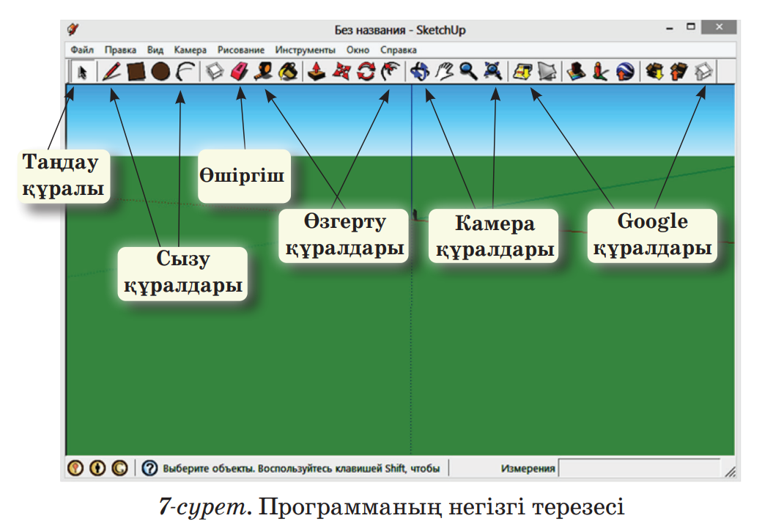The height and width of the screenshot is (532, 784).
Task: Pick the Line pencil tool
Action: pos(111,72)
